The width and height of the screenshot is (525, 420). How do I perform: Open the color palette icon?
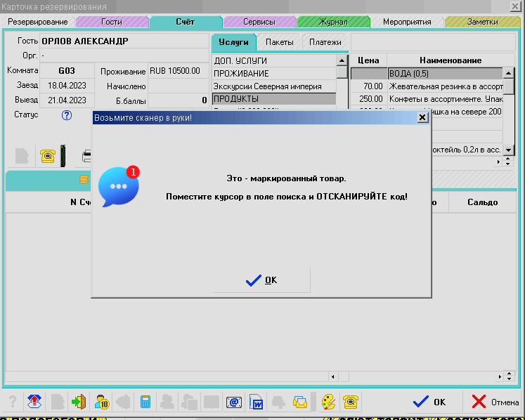(x=328, y=402)
